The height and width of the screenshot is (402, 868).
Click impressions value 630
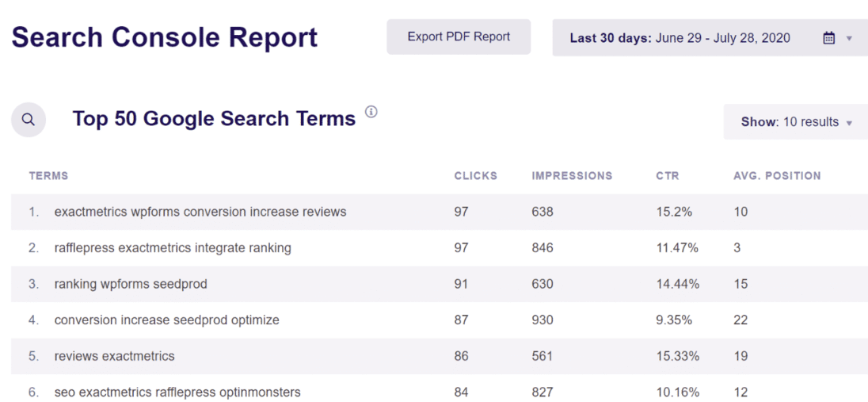(542, 284)
